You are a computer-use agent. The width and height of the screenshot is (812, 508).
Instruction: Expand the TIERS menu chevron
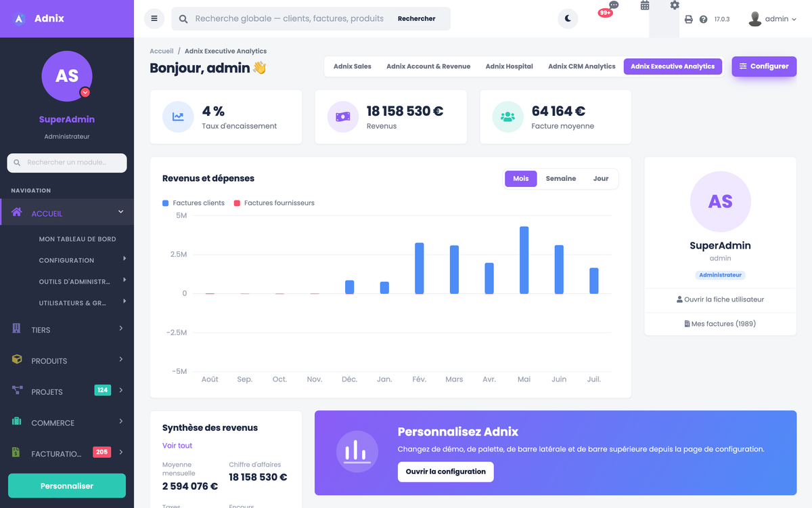pyautogui.click(x=121, y=329)
